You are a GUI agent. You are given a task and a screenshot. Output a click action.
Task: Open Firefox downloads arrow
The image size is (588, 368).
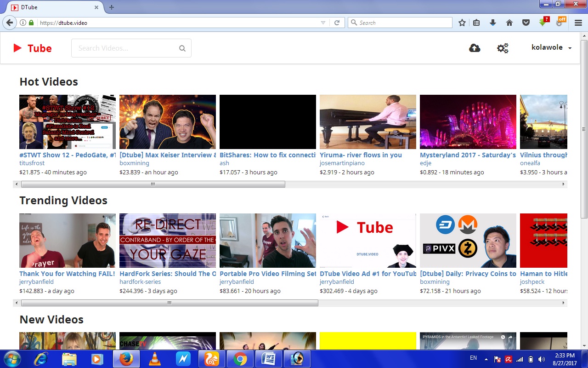(x=493, y=23)
